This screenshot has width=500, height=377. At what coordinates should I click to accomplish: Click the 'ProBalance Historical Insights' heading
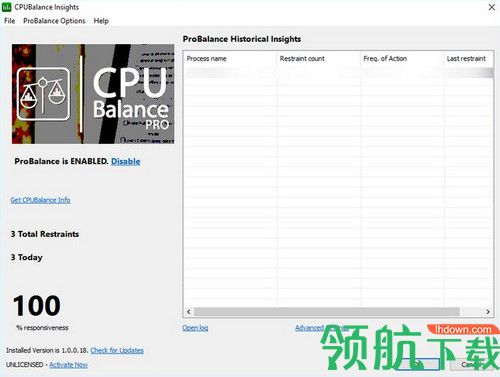[x=242, y=39]
